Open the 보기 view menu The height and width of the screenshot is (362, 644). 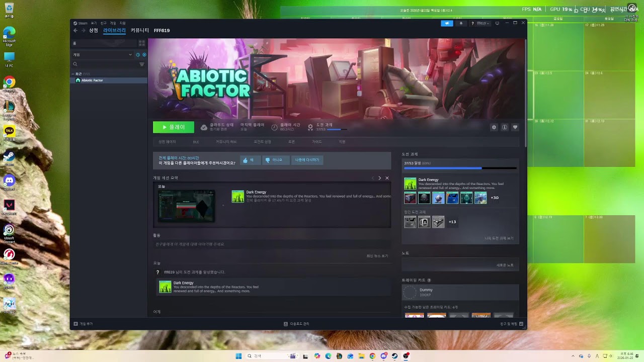pos(94,23)
